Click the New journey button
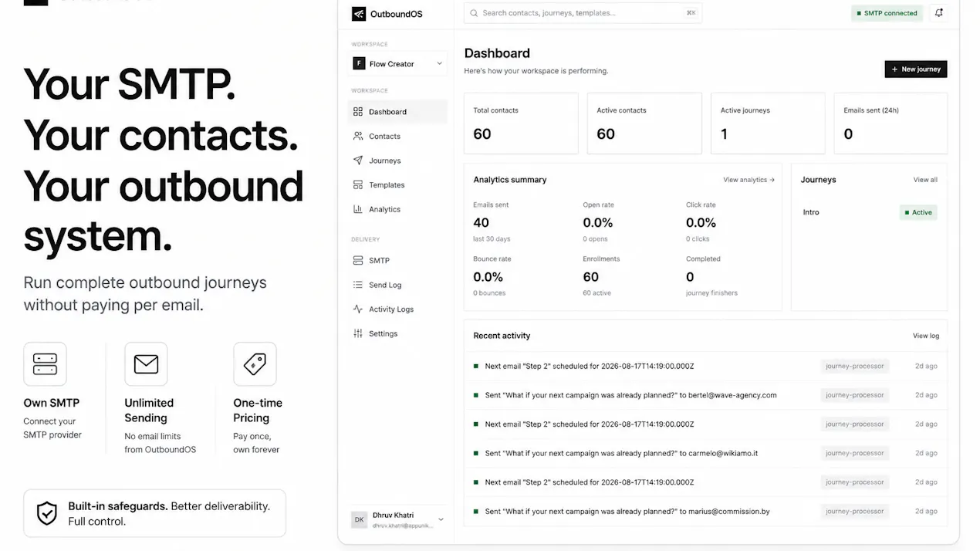980x551 pixels. tap(915, 69)
